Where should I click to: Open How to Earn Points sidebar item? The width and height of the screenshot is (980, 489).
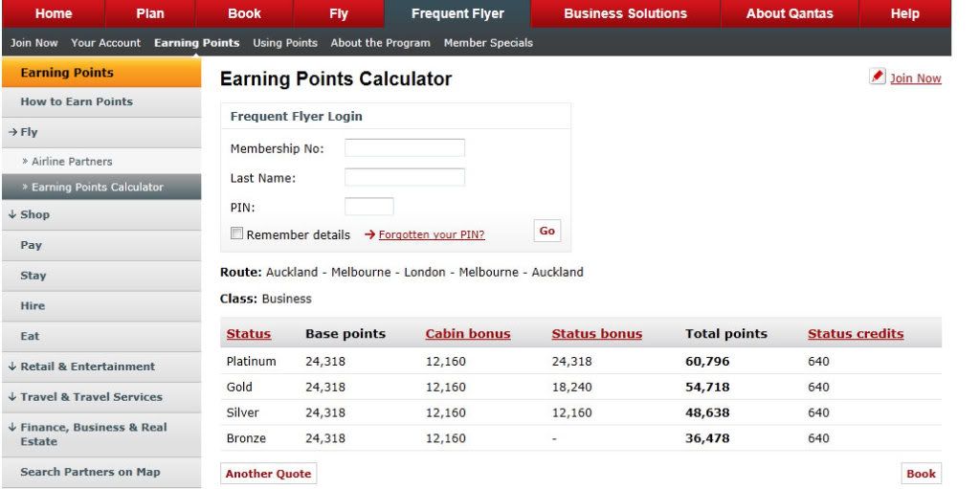[x=101, y=102]
